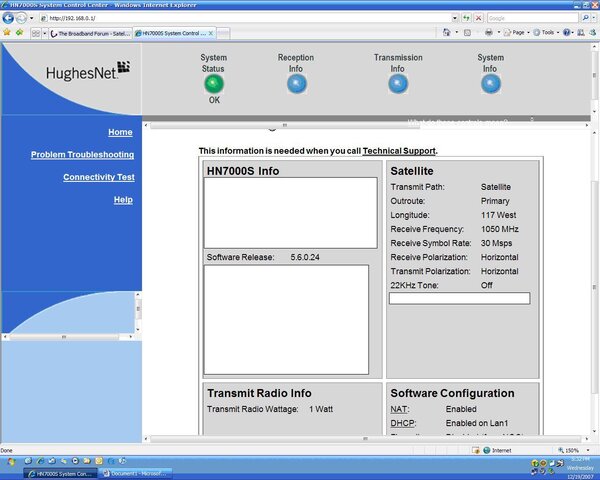The image size is (600, 480).
Task: Open the Connectivity Test link
Action: 99,177
